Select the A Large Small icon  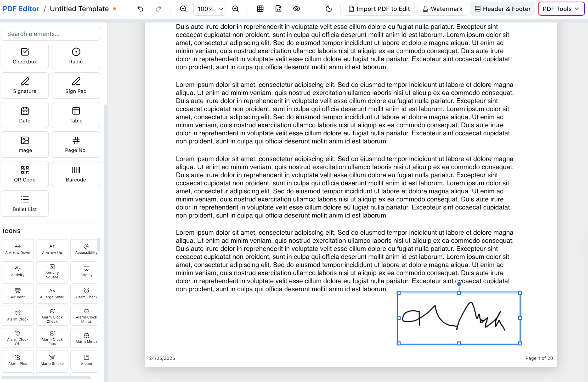click(52, 293)
